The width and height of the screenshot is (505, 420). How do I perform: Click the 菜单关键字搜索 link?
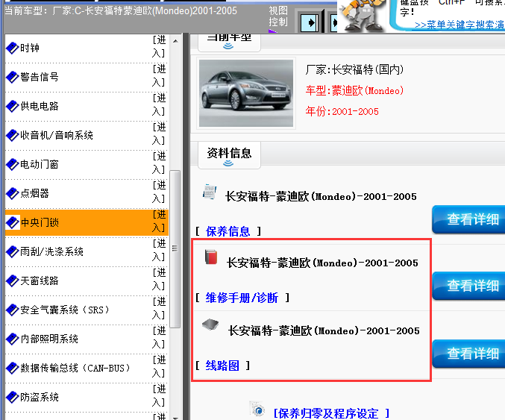pyautogui.click(x=459, y=25)
